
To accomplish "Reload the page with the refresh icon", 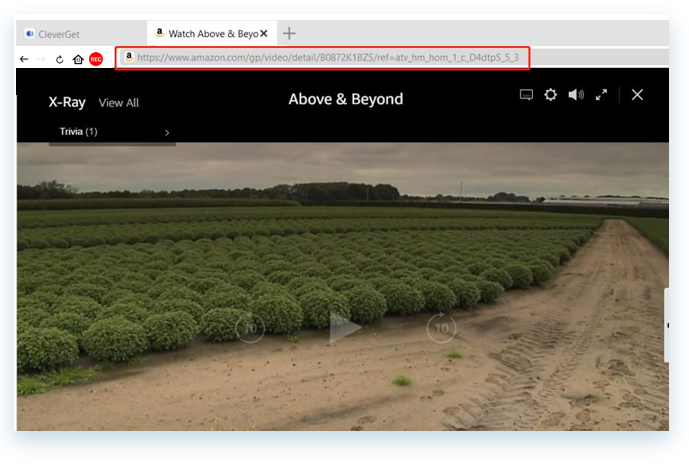I will 60,59.
